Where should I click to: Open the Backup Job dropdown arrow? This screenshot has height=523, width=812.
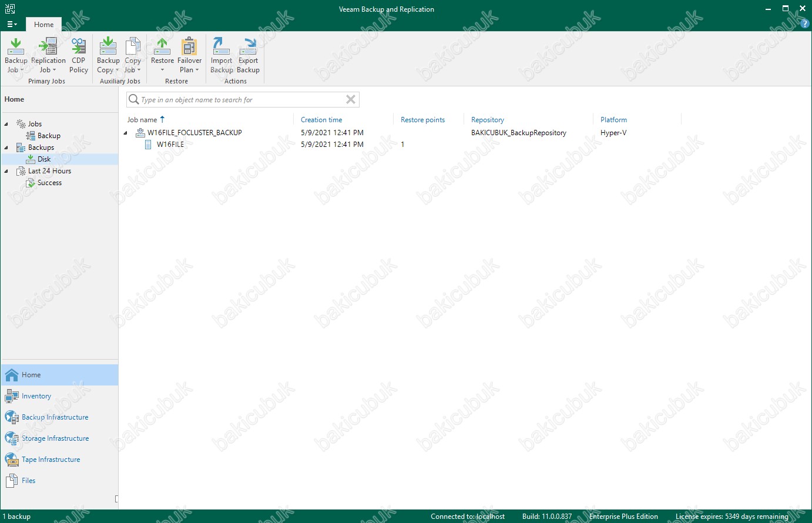pyautogui.click(x=22, y=70)
